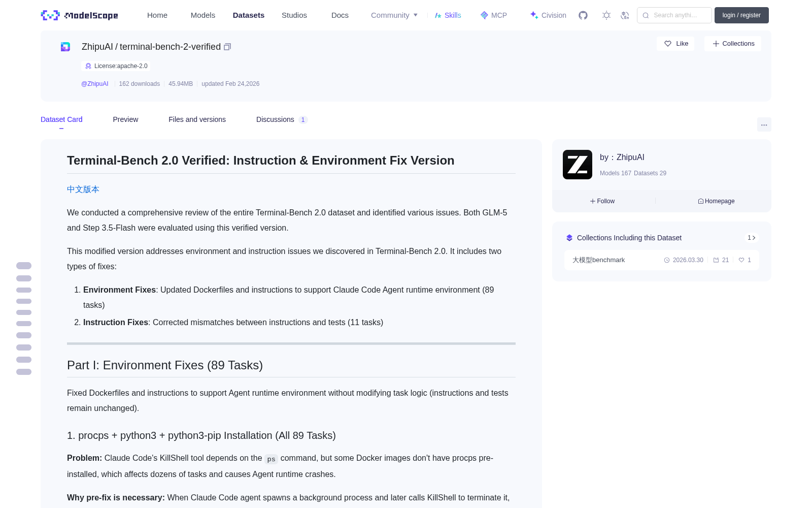Go to Home menu item
The image size is (812, 508).
click(157, 15)
